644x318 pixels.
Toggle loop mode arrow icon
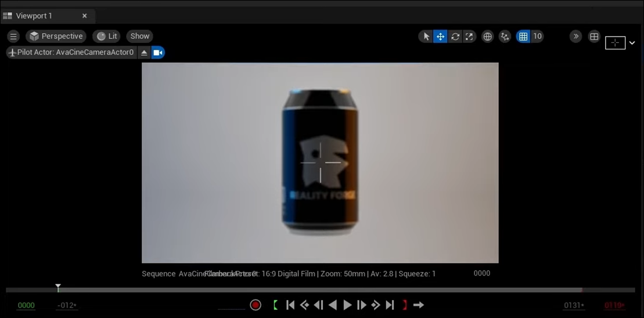coord(419,305)
